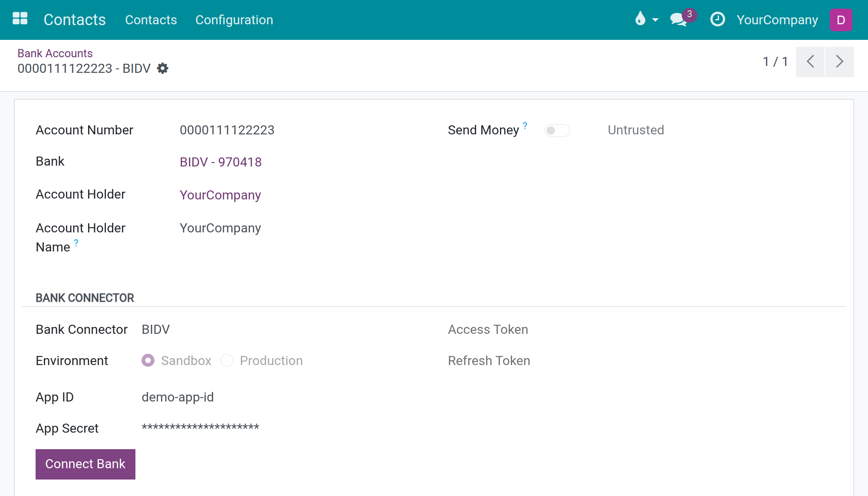Click the Contacts app title
The image size is (868, 496).
pos(75,20)
